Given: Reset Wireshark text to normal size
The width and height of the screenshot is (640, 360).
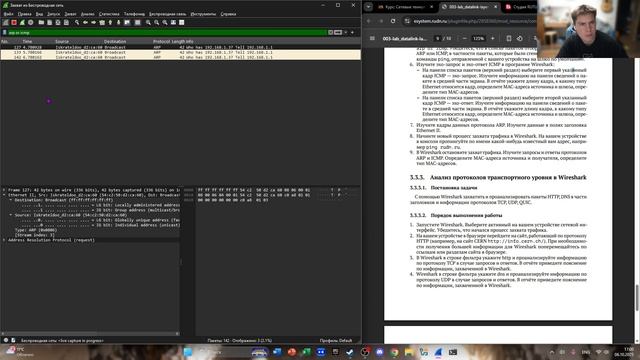Looking at the screenshot, I should point(165,22).
